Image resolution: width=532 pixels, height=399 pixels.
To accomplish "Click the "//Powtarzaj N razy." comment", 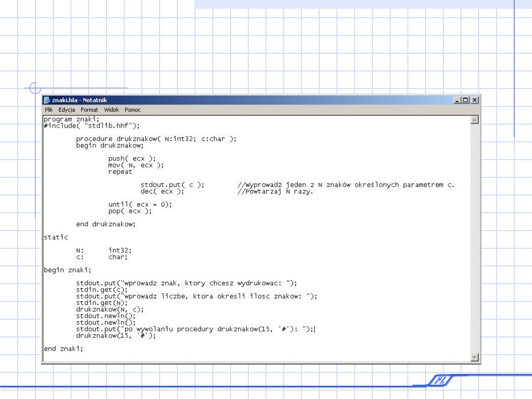I will (x=275, y=192).
